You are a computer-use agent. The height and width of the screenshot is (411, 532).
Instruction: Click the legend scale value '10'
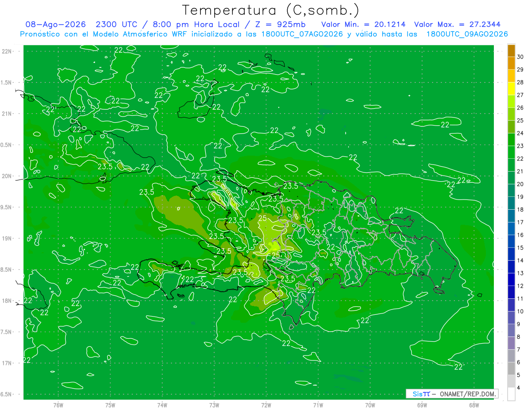point(520,311)
